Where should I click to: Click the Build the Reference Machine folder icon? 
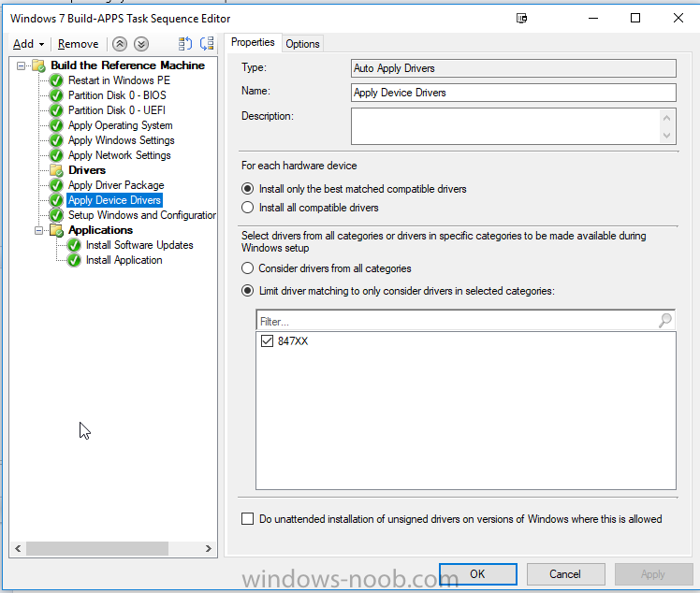[39, 65]
